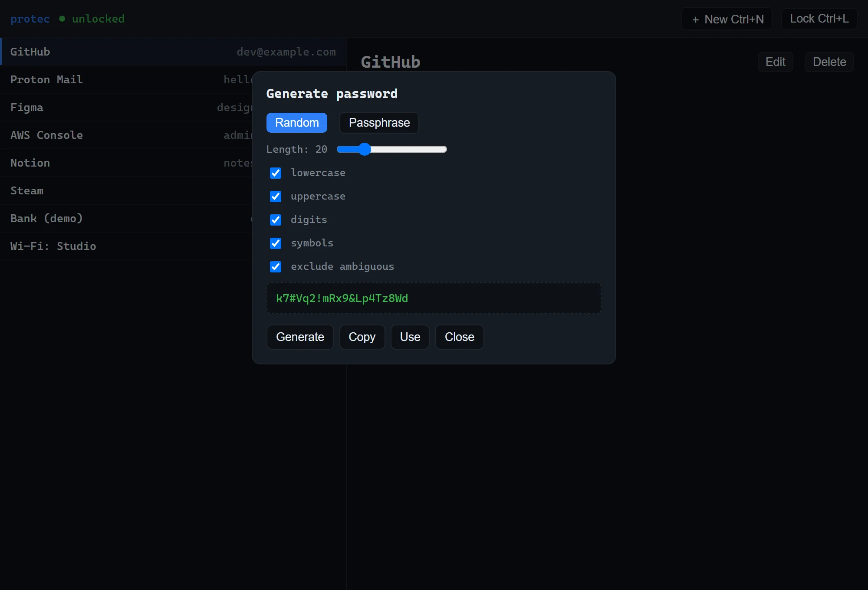Switch to the Passphrase tab
Viewport: 868px width, 590px height.
click(379, 123)
